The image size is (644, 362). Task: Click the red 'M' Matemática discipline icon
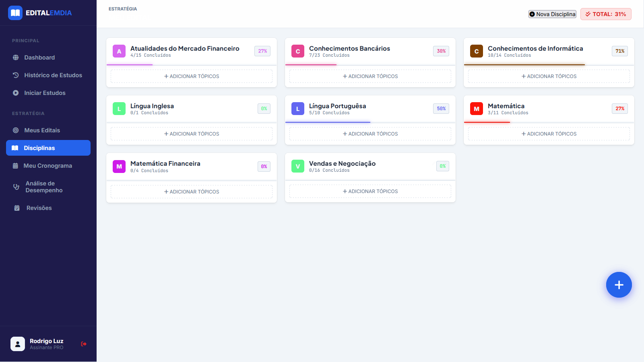pos(477,109)
